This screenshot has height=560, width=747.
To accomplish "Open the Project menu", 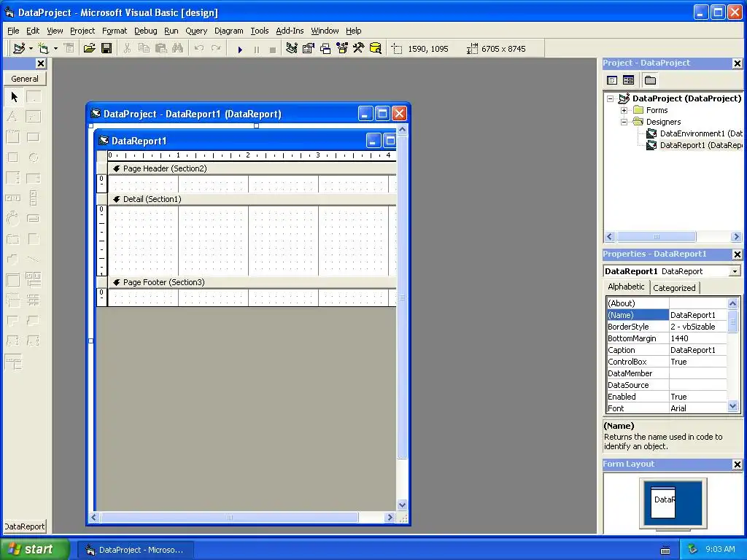I will (82, 31).
